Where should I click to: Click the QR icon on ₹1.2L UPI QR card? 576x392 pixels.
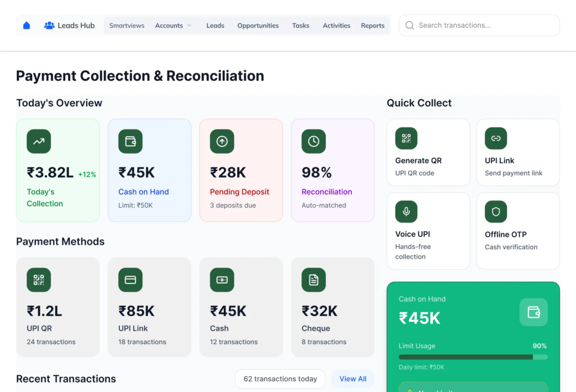tap(39, 280)
